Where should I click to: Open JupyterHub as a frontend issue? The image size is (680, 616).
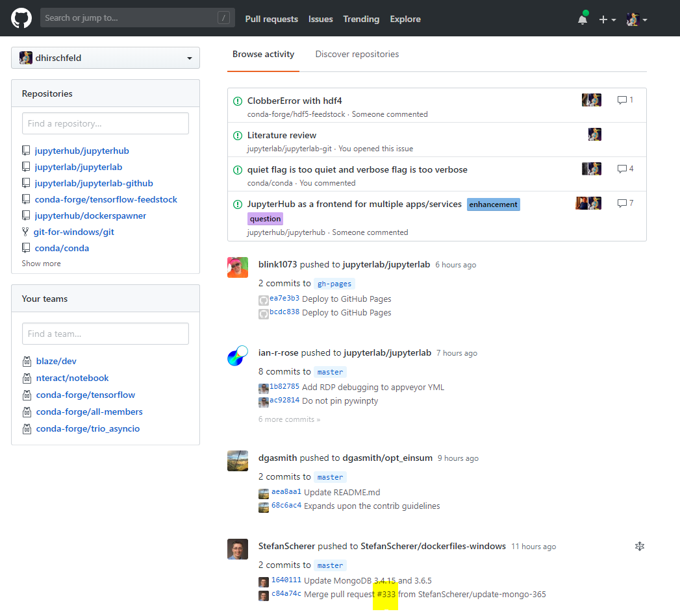pos(355,204)
